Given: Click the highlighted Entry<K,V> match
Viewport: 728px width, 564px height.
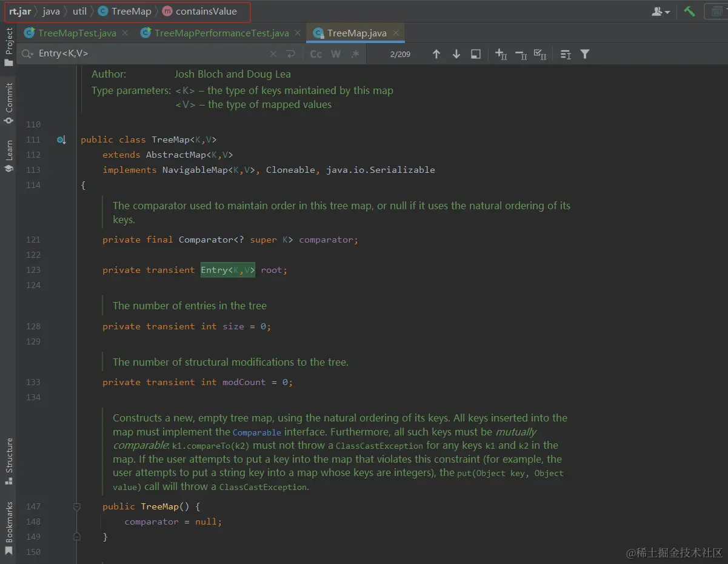Looking at the screenshot, I should tap(228, 270).
